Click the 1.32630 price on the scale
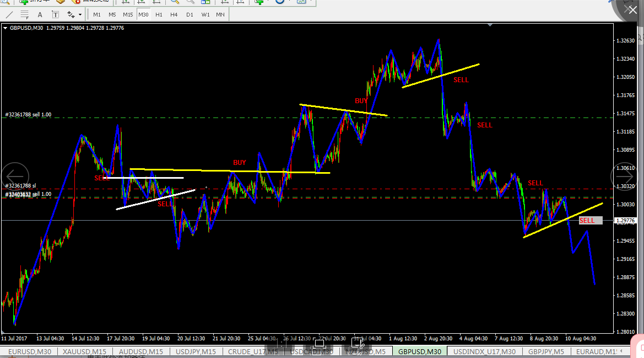Viewport: 644px width, 358px height. (x=625, y=41)
